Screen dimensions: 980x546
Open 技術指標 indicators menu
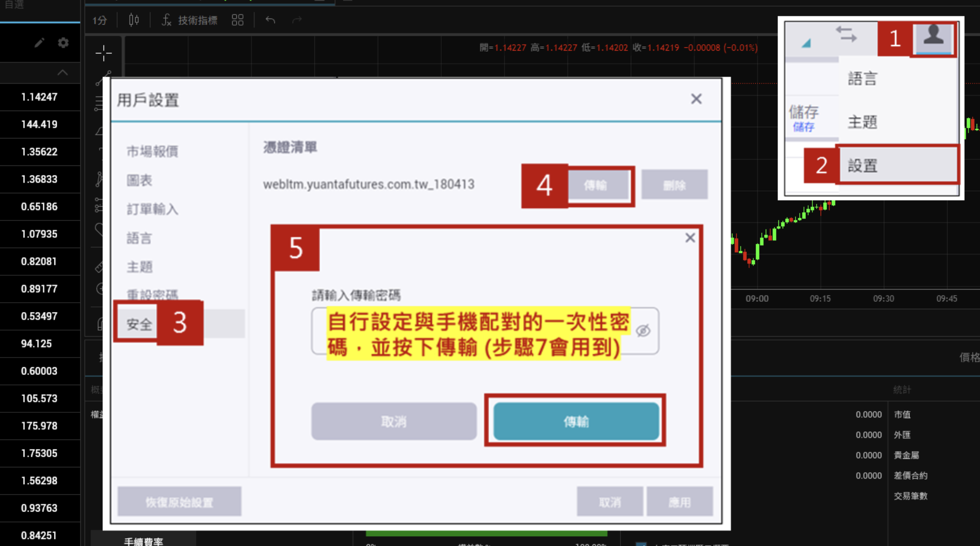click(189, 20)
